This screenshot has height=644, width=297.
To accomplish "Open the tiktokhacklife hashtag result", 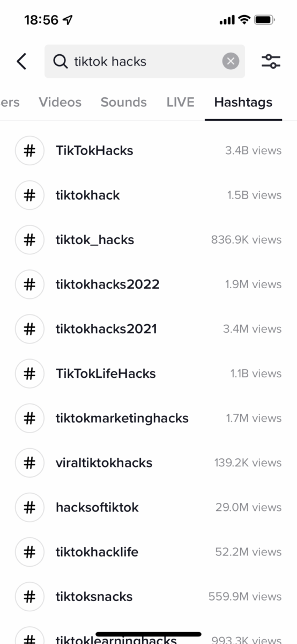I will click(x=148, y=552).
